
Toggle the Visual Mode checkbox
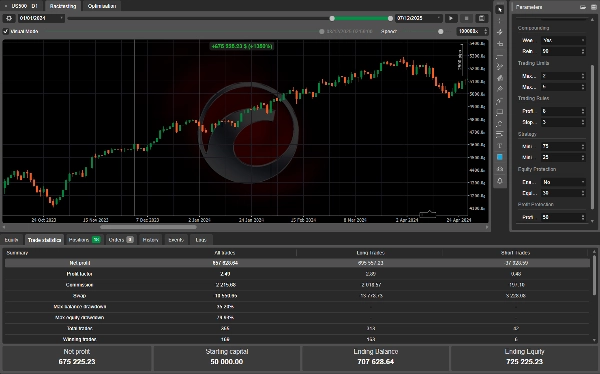pyautogui.click(x=6, y=31)
